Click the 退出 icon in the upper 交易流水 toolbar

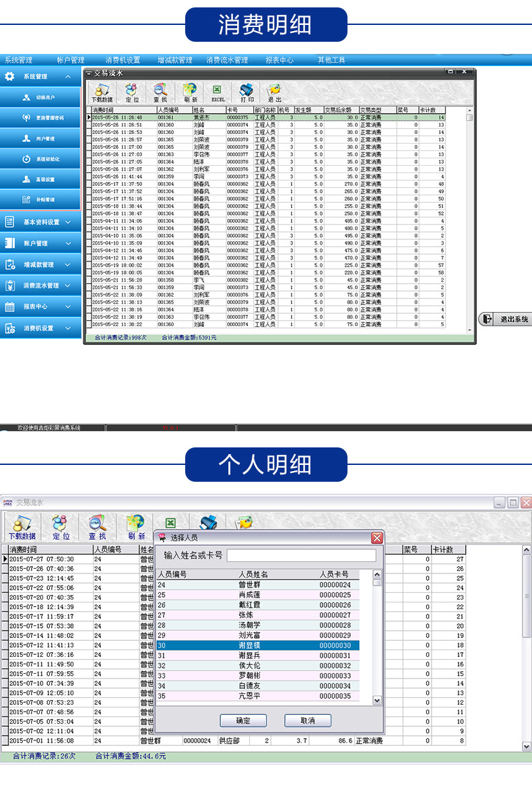(275, 92)
